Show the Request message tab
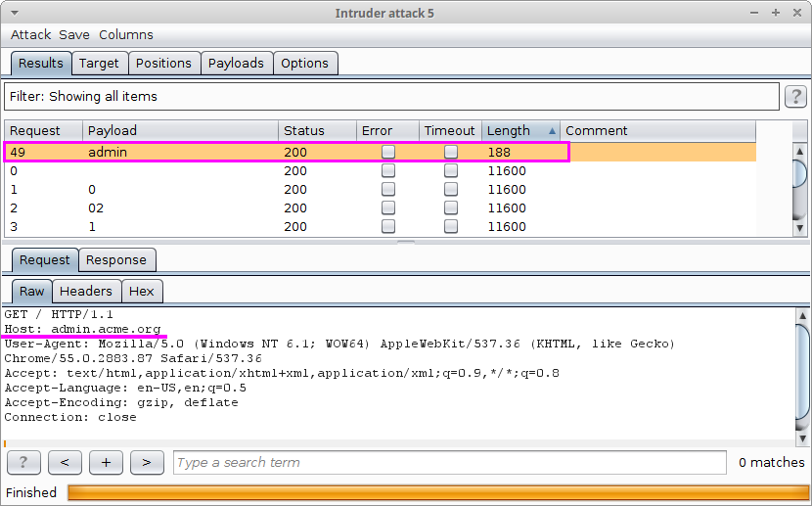812x506 pixels. [45, 260]
